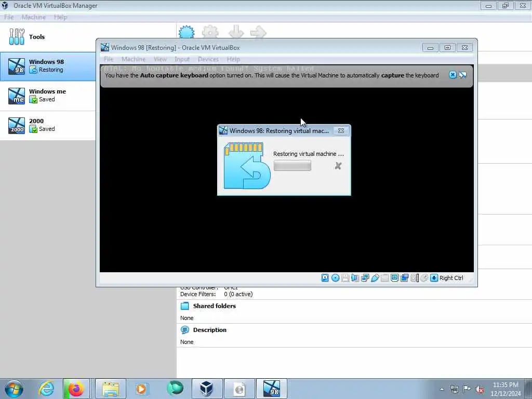
Task: Click the mouse integration indicator icon
Action: point(424,278)
